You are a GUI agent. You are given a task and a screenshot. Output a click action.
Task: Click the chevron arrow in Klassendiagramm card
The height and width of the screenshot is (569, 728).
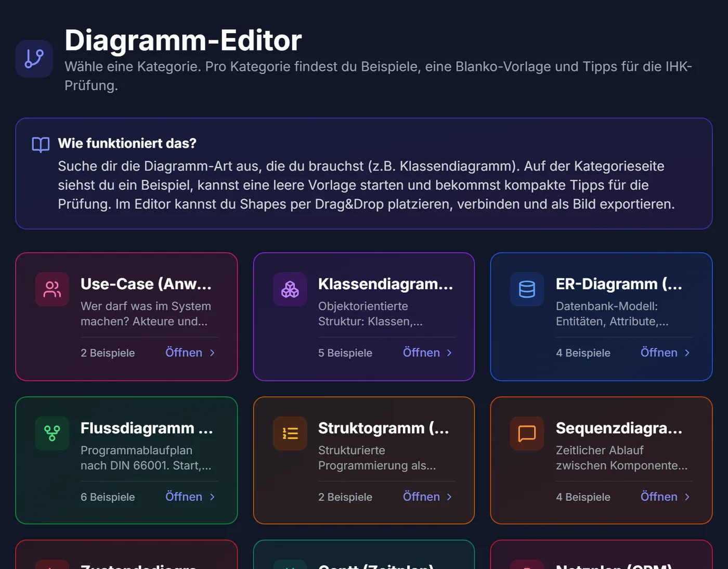tap(449, 353)
